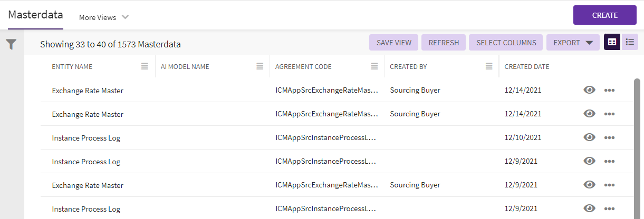This screenshot has height=219, width=644.
Task: Open Created By column menu
Action: point(489,66)
